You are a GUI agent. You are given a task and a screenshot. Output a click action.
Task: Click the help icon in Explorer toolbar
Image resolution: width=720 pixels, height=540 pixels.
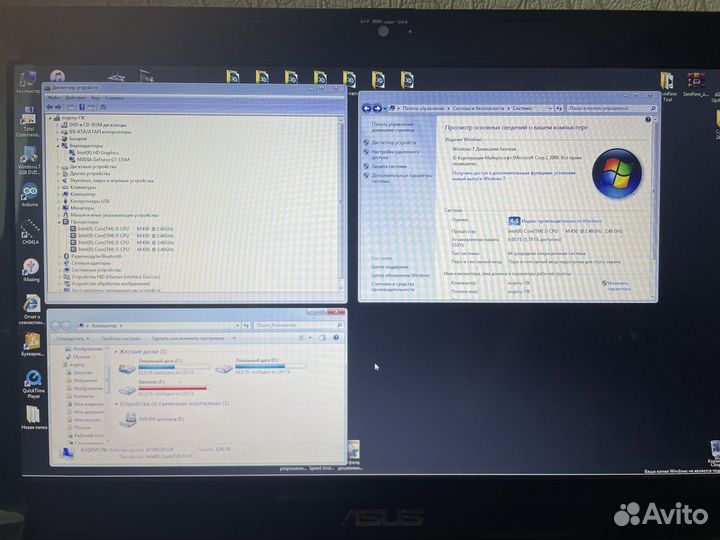tap(336, 338)
